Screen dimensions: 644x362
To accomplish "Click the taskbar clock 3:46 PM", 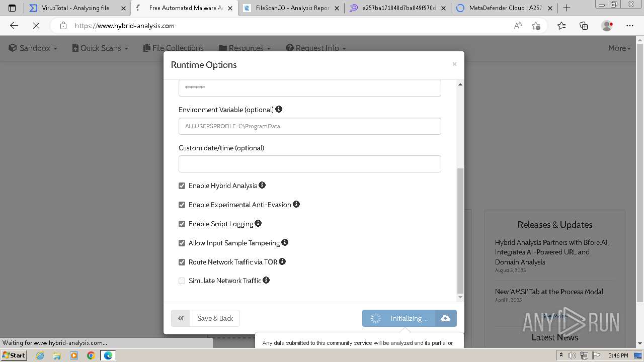I will point(618,355).
